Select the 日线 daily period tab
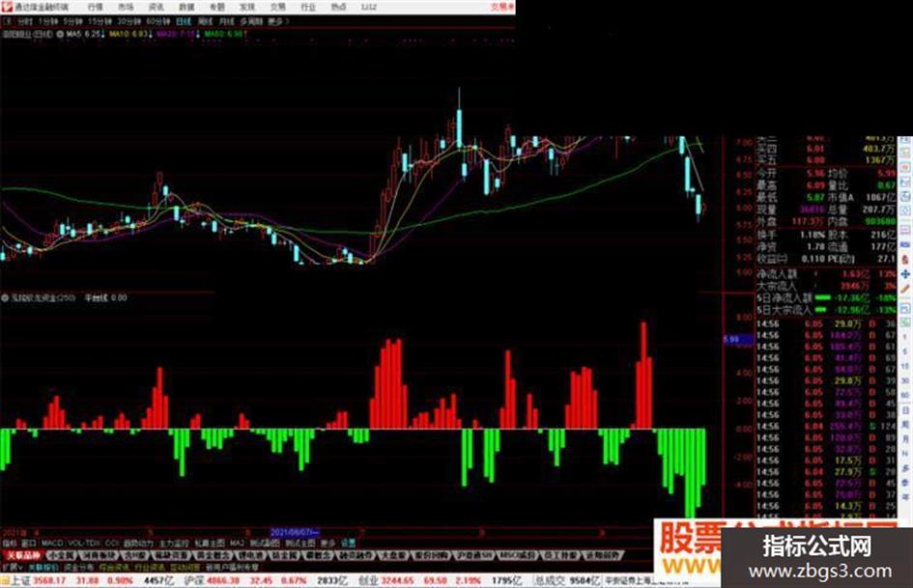This screenshot has height=588, width=913. (x=184, y=21)
